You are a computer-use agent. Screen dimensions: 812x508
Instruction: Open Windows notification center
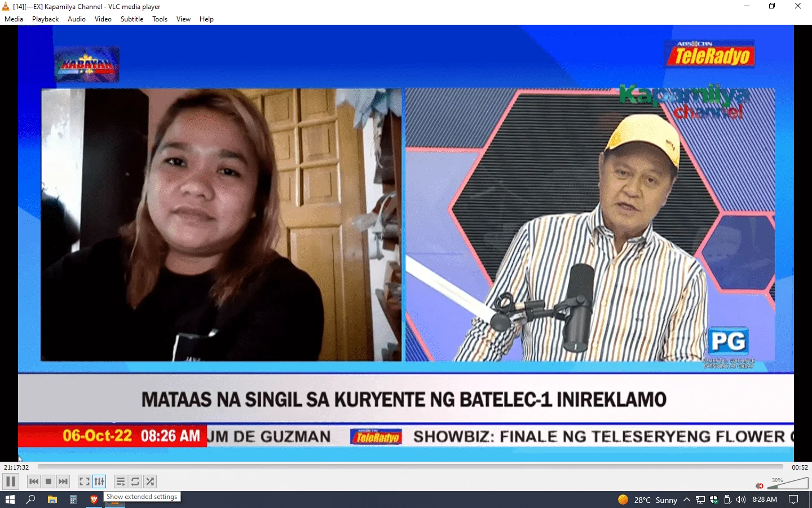click(x=793, y=500)
